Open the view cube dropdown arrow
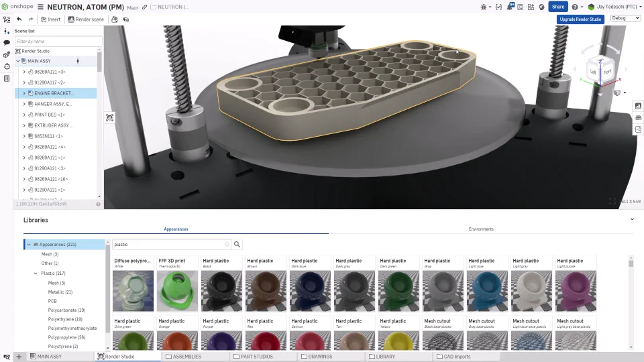This screenshot has height=362, width=644. [625, 93]
